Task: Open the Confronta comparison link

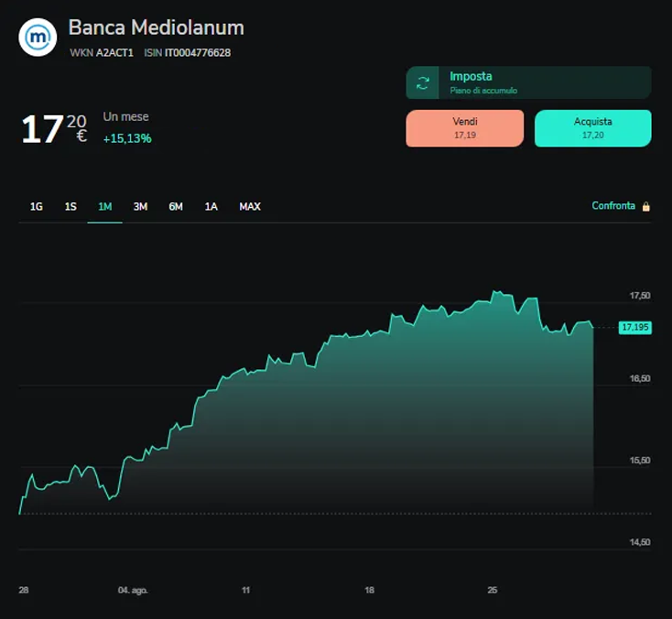Action: (613, 206)
